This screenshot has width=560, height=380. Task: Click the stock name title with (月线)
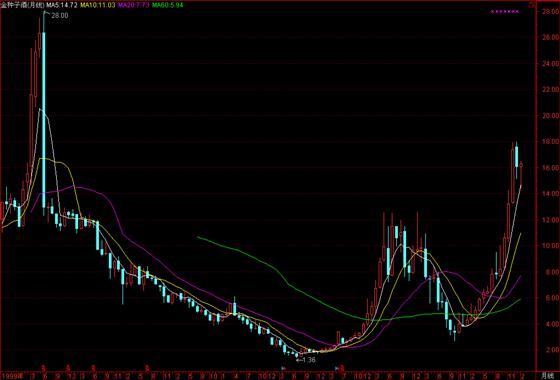(x=23, y=5)
